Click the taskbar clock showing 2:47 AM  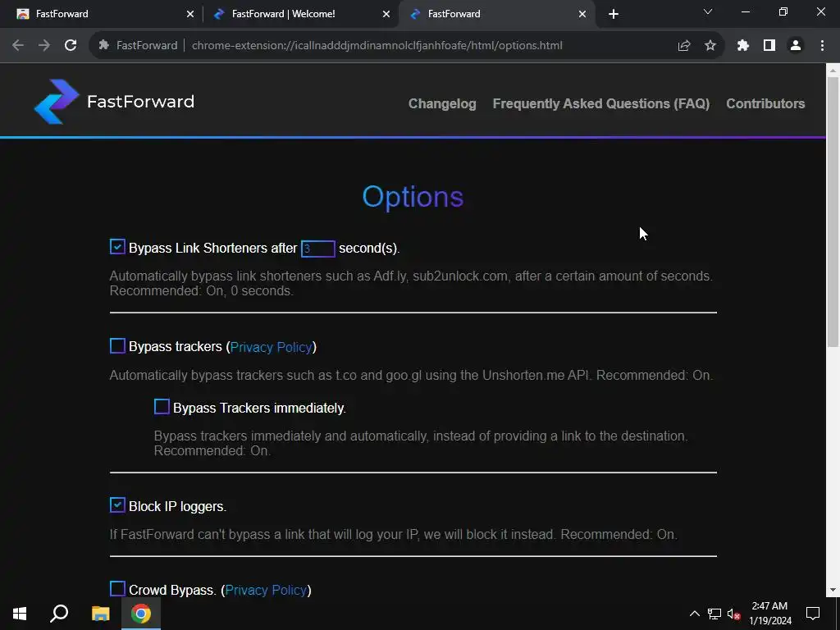click(x=769, y=614)
